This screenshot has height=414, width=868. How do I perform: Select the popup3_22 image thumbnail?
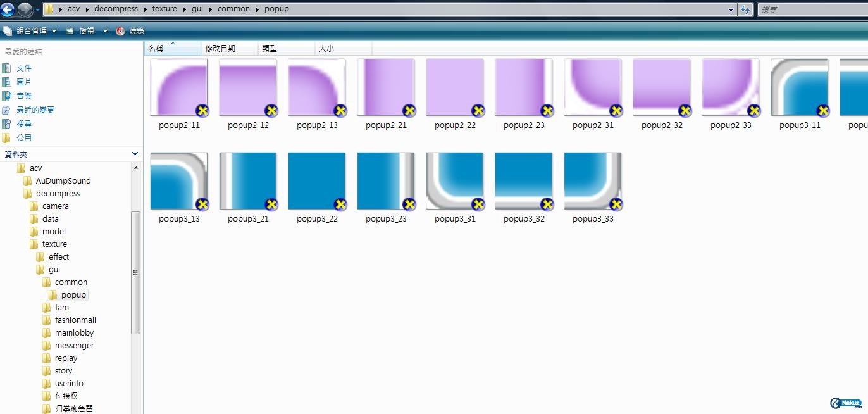click(317, 181)
